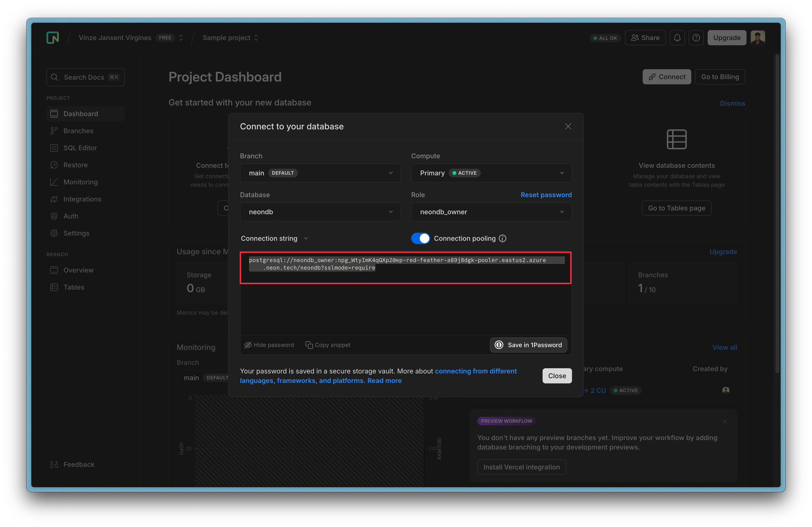Open SQL Editor in sidebar

(80, 148)
